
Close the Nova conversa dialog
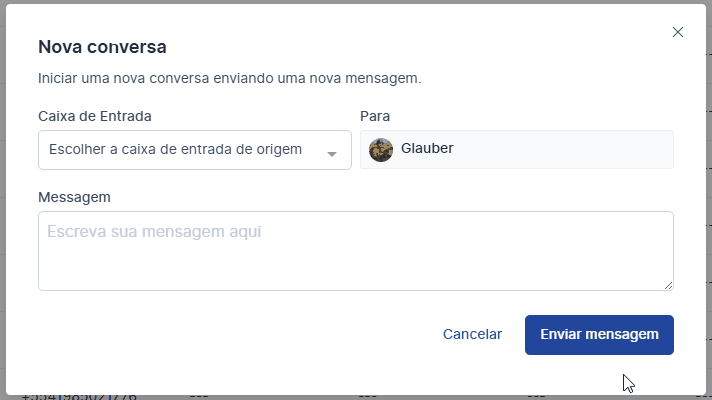tap(678, 32)
